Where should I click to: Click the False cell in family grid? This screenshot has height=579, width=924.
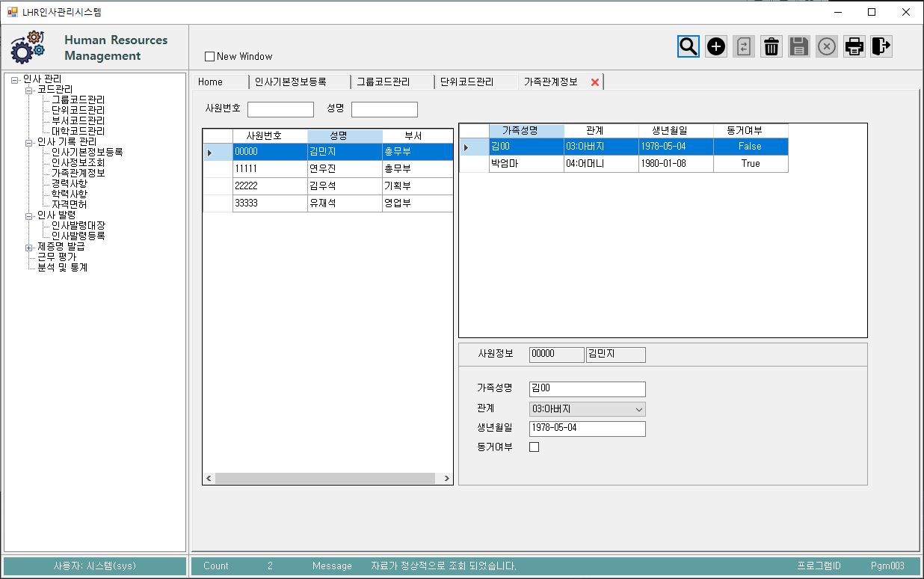tap(751, 147)
